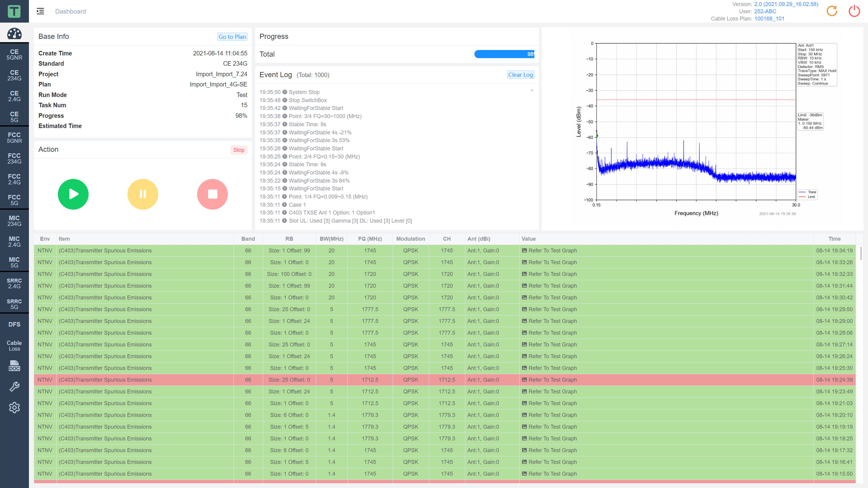The height and width of the screenshot is (488, 868).
Task: Click the green T app logo
Action: (x=14, y=11)
